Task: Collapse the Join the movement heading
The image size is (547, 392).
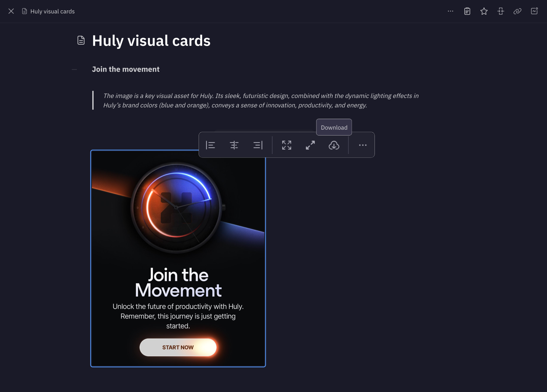Action: point(74,69)
